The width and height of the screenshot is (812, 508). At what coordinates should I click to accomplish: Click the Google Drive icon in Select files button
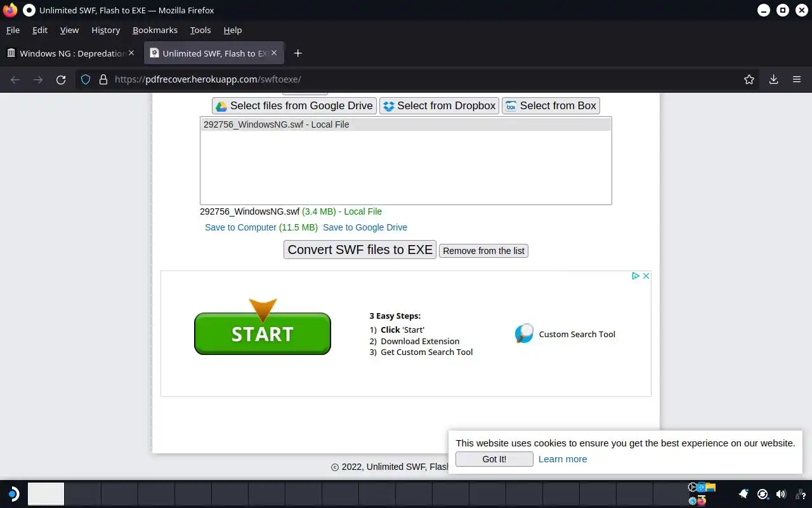pyautogui.click(x=221, y=106)
